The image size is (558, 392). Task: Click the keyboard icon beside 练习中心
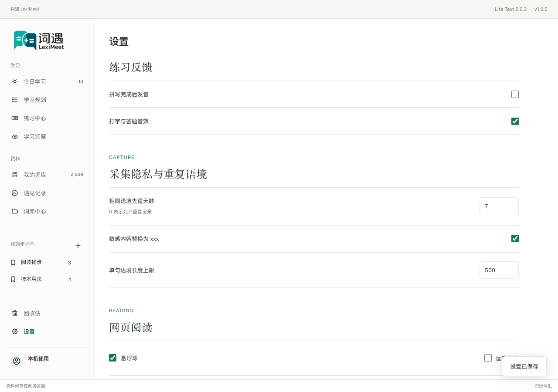tap(15, 118)
